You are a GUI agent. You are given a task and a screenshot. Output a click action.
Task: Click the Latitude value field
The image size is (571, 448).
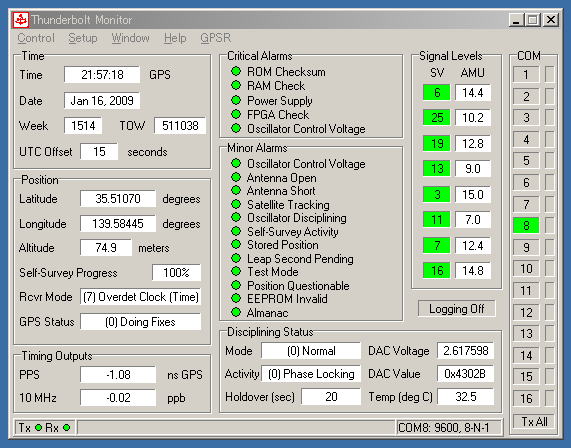tap(118, 199)
